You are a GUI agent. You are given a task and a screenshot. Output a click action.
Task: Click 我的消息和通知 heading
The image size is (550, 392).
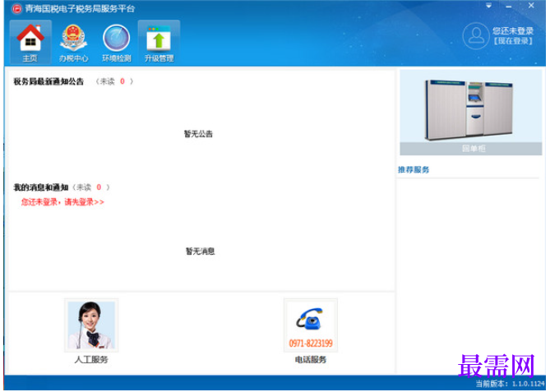point(40,187)
